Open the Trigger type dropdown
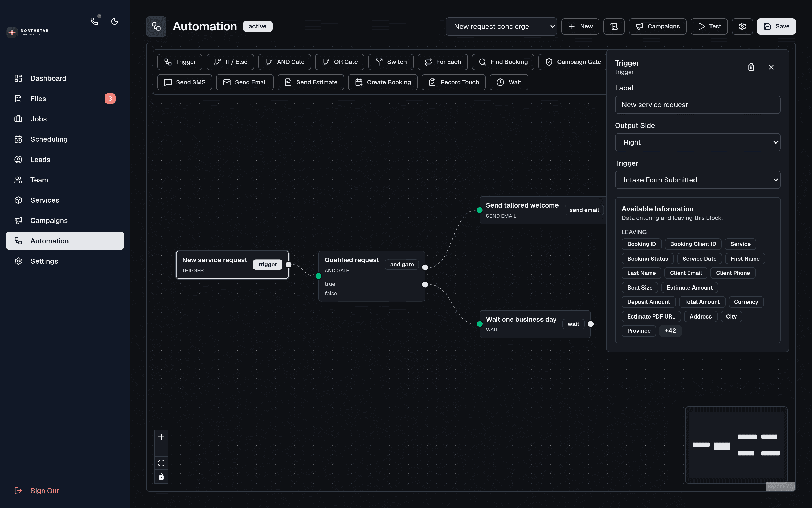The image size is (812, 508). tap(697, 180)
